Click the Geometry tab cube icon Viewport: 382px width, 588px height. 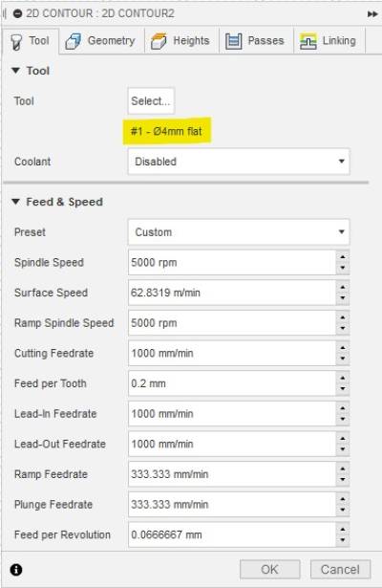pos(73,41)
